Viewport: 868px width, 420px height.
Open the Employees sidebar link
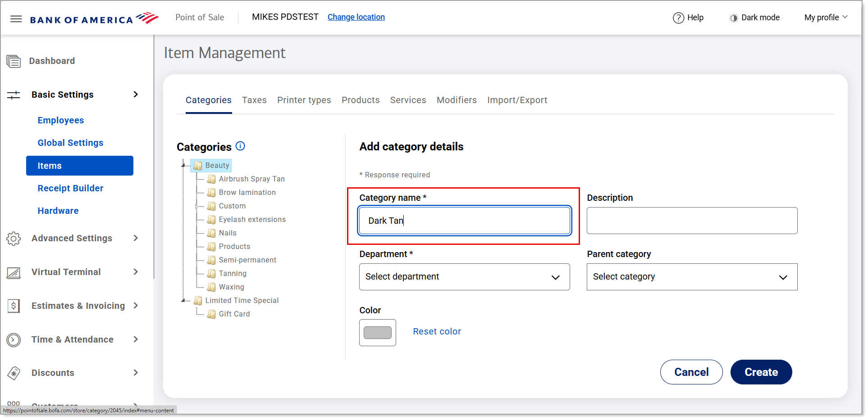click(61, 120)
